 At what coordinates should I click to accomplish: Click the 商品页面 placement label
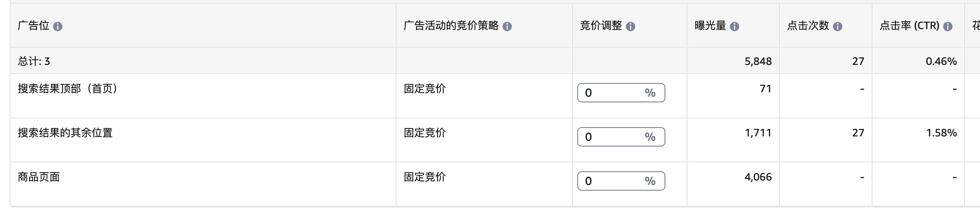coord(39,177)
